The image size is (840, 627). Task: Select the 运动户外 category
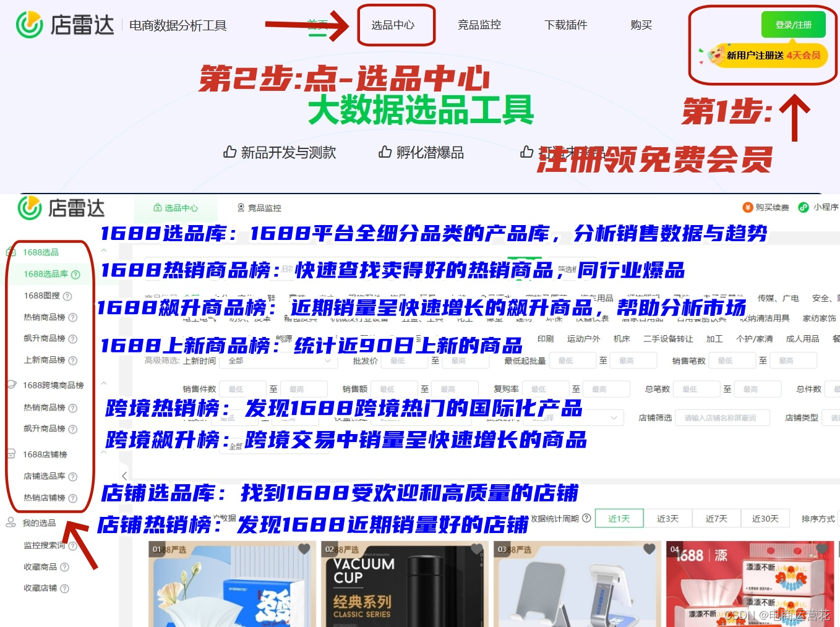(x=583, y=339)
